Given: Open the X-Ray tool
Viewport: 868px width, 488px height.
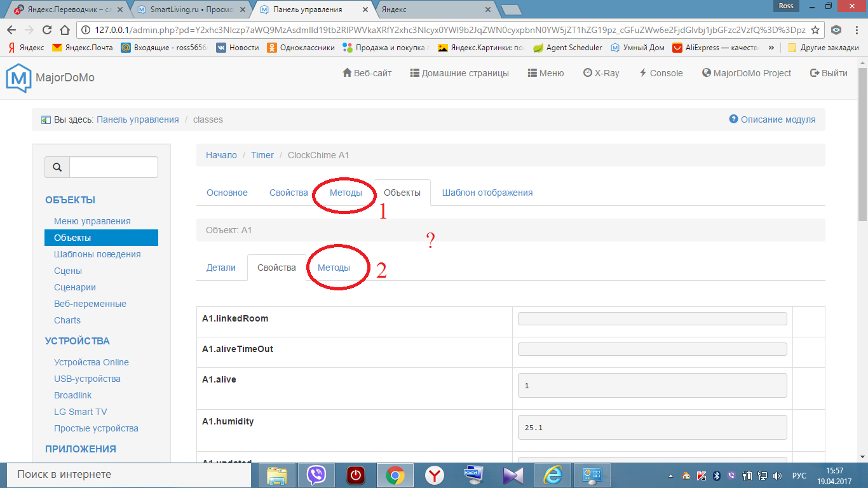Looking at the screenshot, I should [x=601, y=73].
